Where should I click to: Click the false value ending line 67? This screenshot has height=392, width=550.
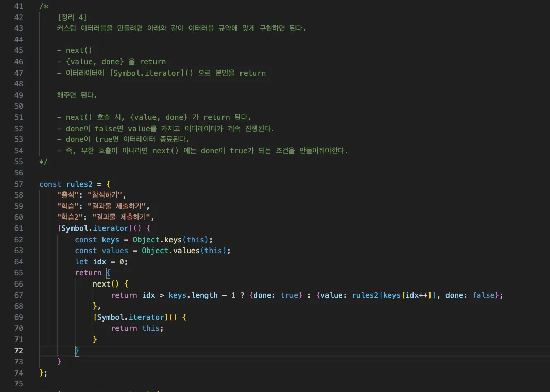coord(484,295)
